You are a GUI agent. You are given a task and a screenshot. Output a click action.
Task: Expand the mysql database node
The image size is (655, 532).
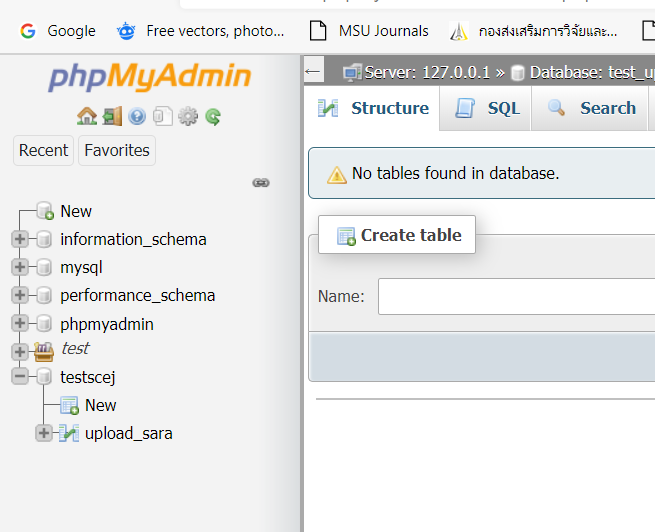(20, 267)
